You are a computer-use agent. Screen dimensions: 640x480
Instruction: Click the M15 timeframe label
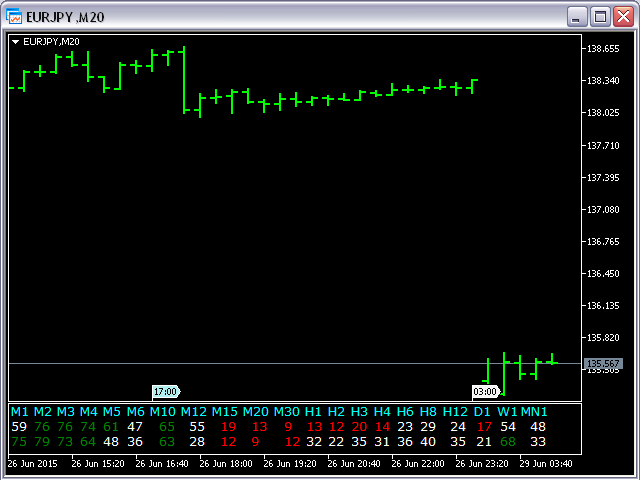[x=224, y=411]
